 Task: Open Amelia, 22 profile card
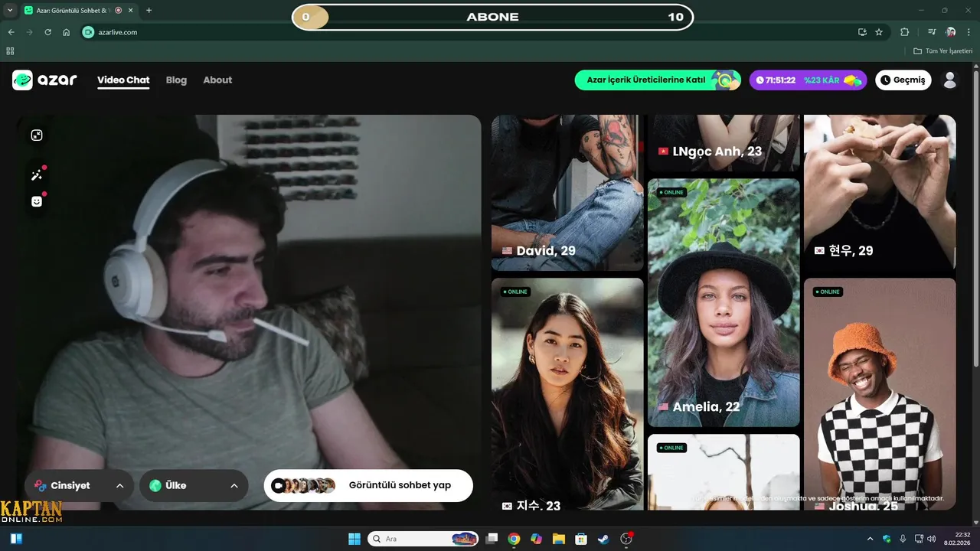point(724,302)
